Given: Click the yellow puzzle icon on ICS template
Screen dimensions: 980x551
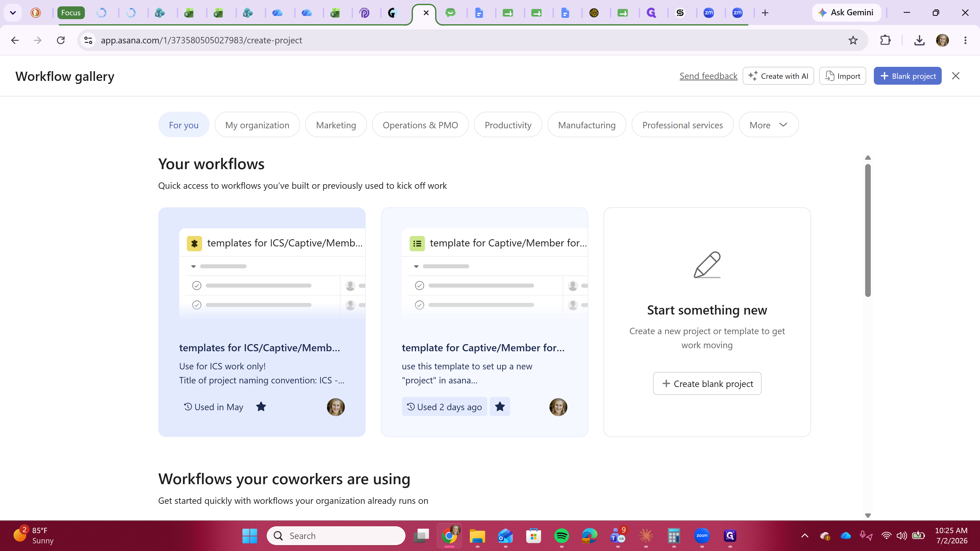Looking at the screenshot, I should 194,243.
